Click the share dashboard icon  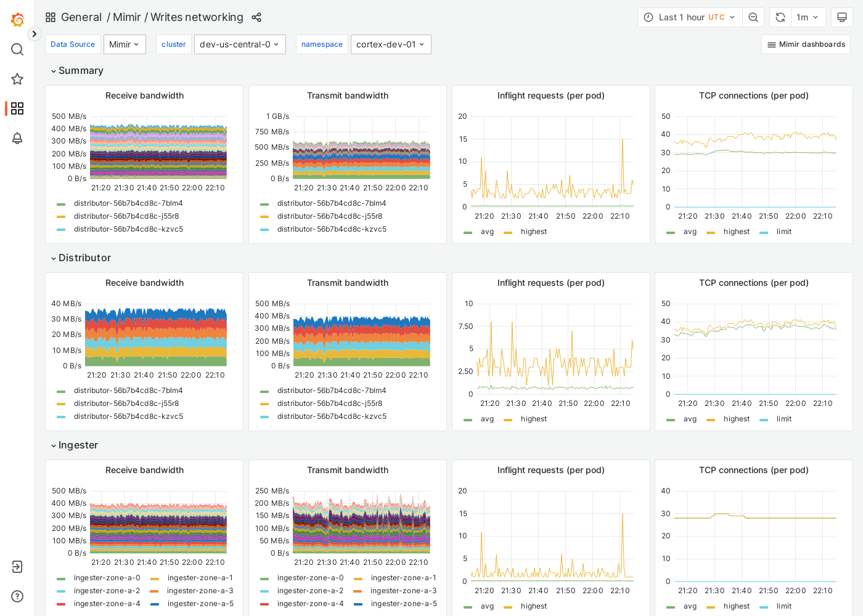pos(256,17)
